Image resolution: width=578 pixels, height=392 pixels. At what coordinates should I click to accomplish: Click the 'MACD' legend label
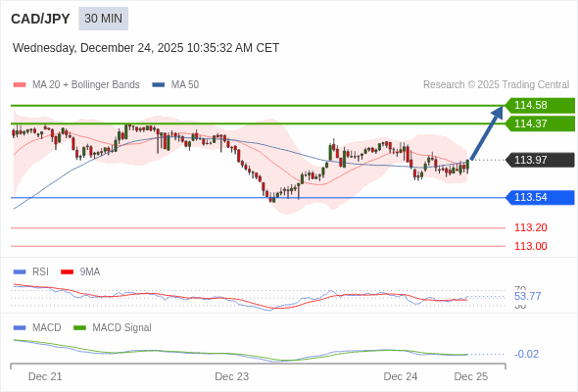tap(47, 328)
